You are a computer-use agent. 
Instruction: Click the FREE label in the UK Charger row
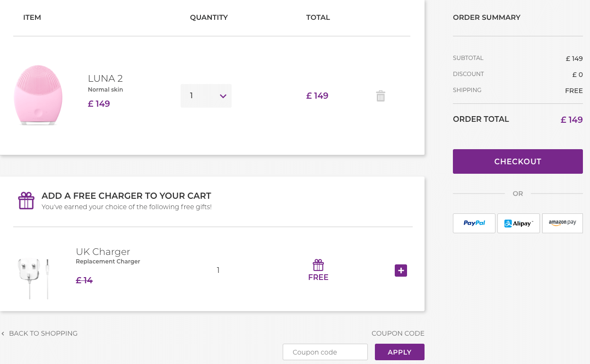[x=318, y=278]
